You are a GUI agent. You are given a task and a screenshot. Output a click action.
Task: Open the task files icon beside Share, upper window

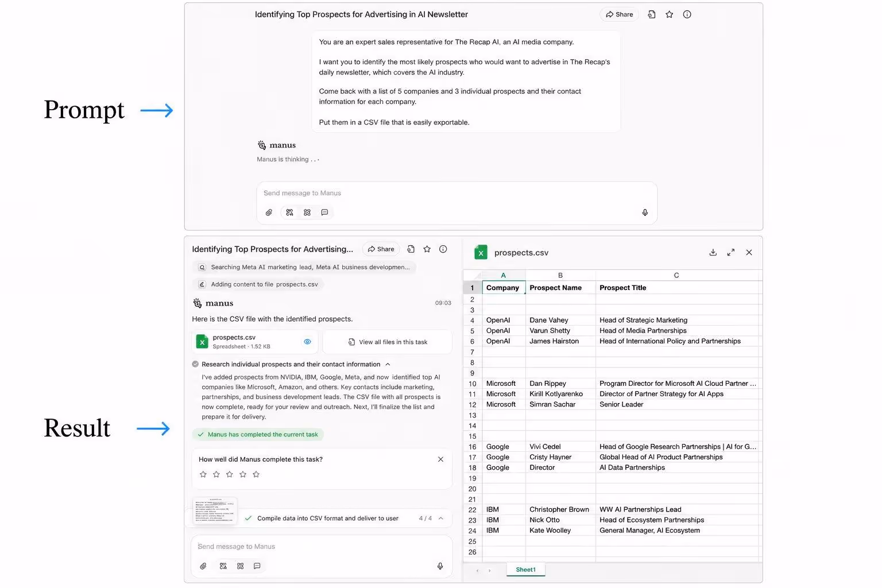pyautogui.click(x=652, y=14)
